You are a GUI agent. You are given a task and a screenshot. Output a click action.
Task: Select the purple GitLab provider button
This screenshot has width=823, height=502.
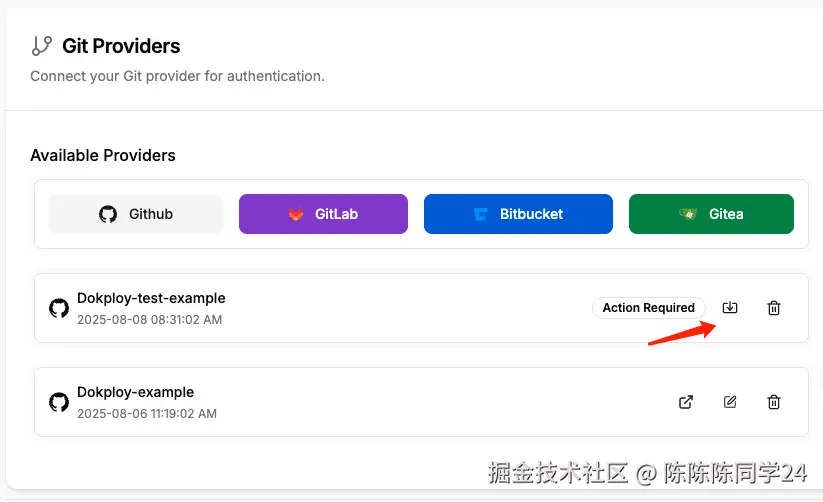[x=323, y=214]
